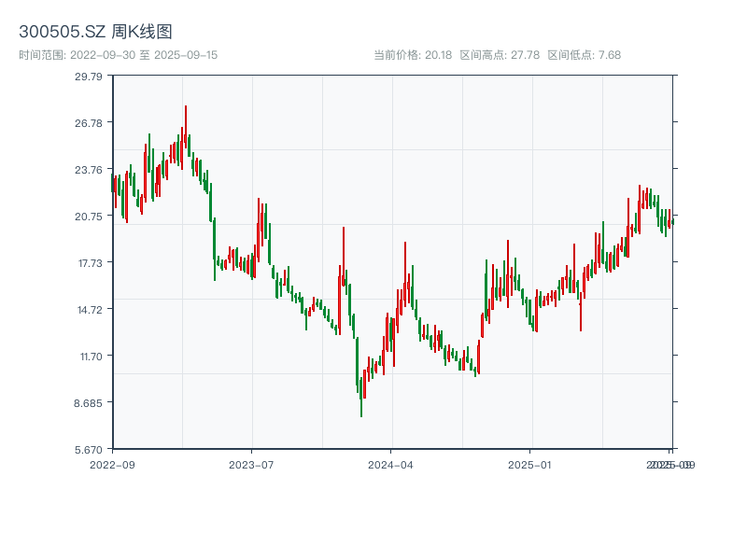Click the 29.79 y-axis label
Image resolution: width=747 pixels, height=560 pixels.
[x=89, y=77]
